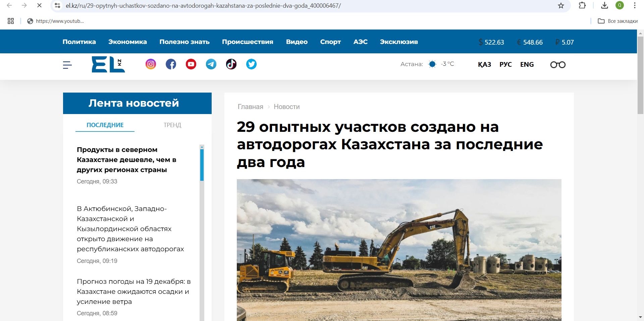644x321 pixels.
Task: Select the ТРЕНД news tab
Action: pyautogui.click(x=172, y=125)
